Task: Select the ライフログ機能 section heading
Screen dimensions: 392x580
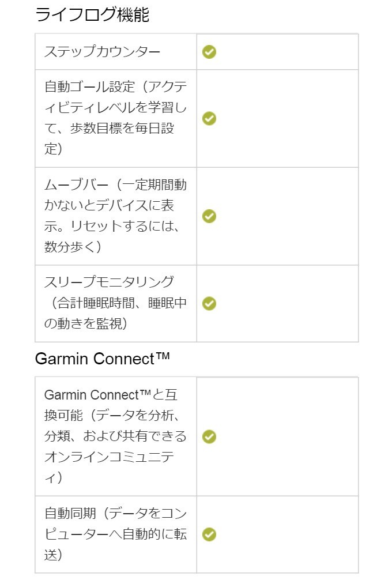Action: (92, 15)
